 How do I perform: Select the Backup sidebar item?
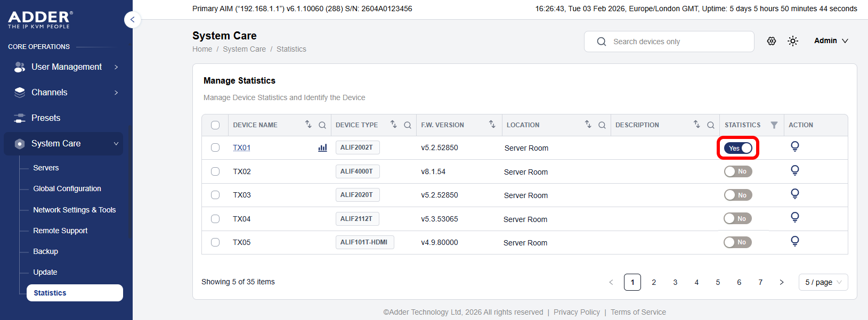coord(46,251)
